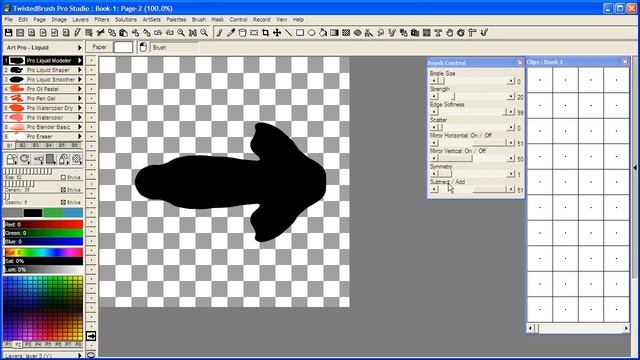The height and width of the screenshot is (360, 640).
Task: Click the white Paper color swatch
Action: [123, 47]
